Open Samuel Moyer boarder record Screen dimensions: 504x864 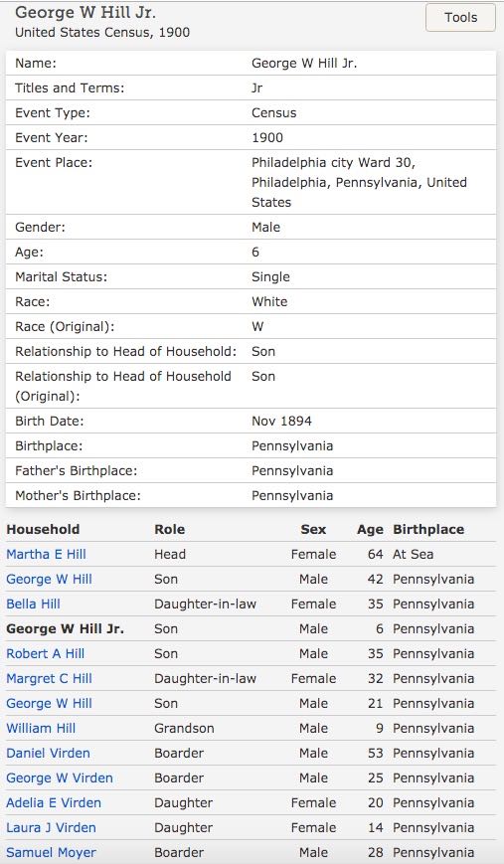[x=52, y=852]
